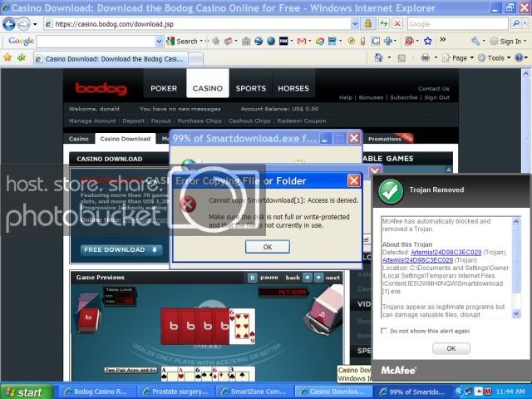Open the Promotions tab

(x=385, y=139)
